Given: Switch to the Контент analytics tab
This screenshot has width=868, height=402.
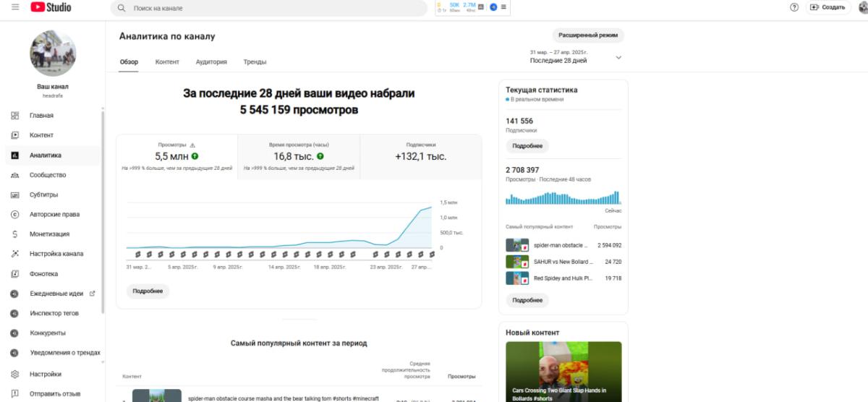Looking at the screenshot, I should (x=167, y=62).
